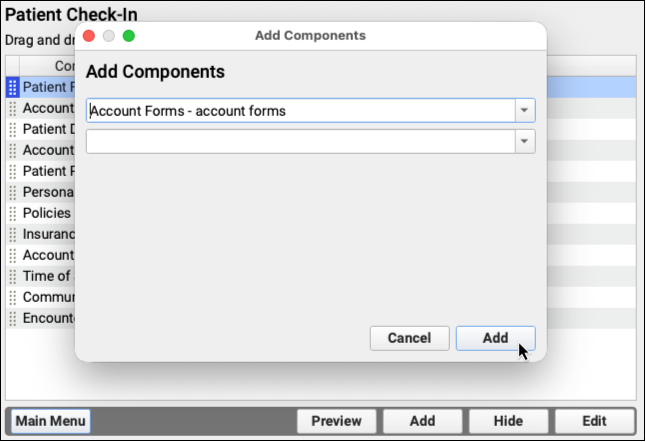The image size is (646, 442).
Task: Expand the Account Forms dropdown arrow
Action: pyautogui.click(x=525, y=110)
